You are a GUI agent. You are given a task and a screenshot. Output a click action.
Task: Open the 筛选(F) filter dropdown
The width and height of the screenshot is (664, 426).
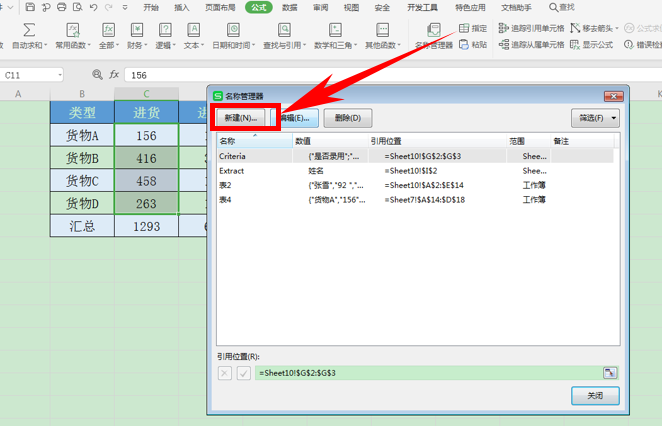click(x=595, y=118)
